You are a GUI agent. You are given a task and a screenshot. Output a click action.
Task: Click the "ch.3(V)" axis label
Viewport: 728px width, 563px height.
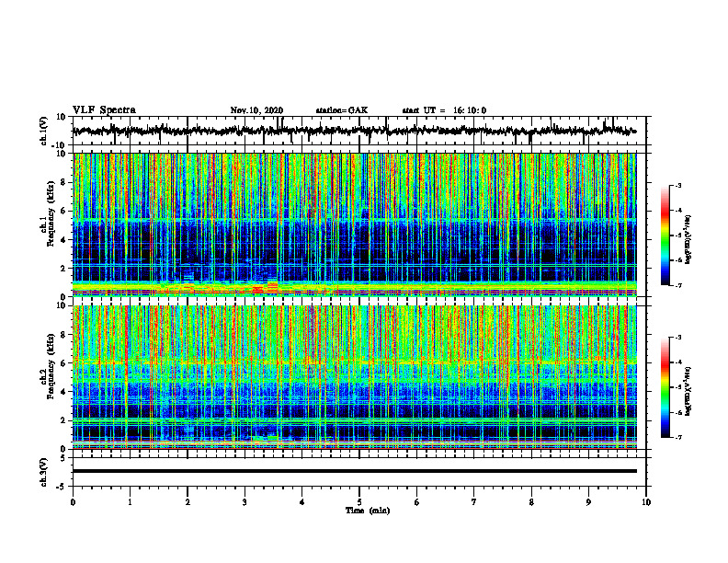pos(44,472)
